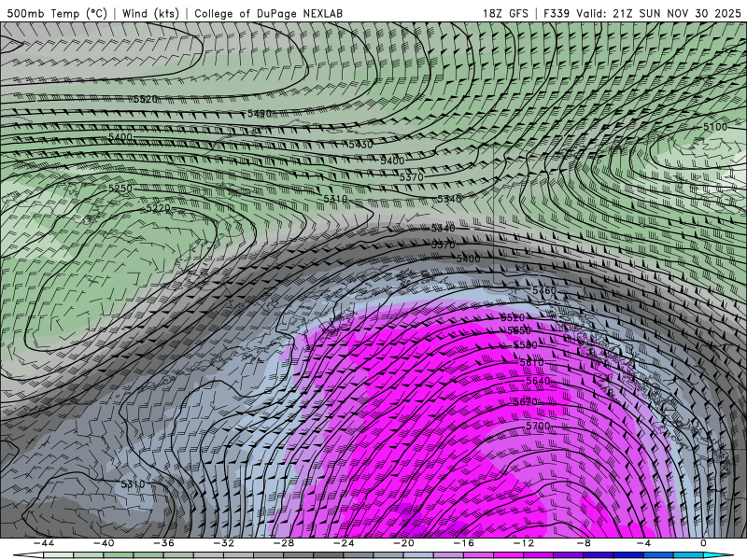Screen dimensions: 747x560
Task: Click the -12 color bar label
Action: click(x=524, y=543)
